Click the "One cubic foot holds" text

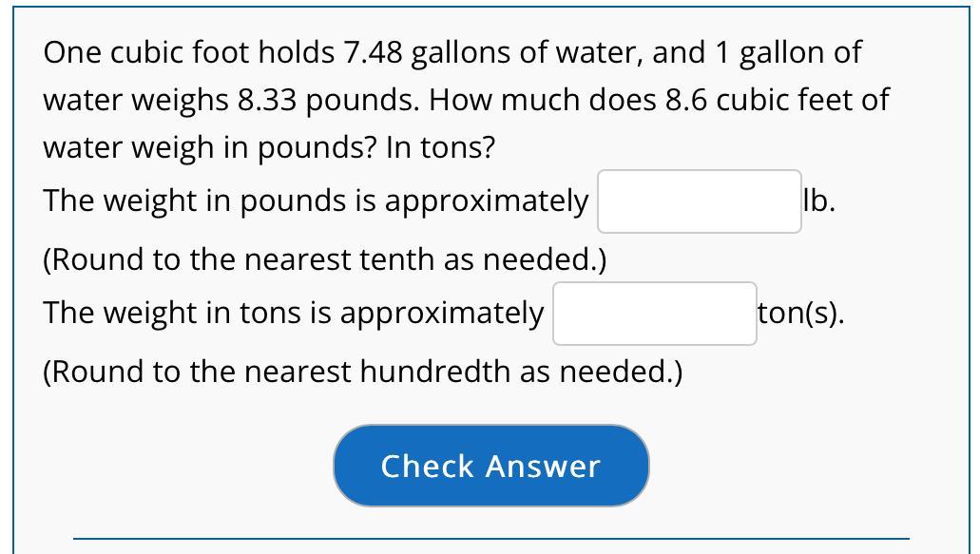click(189, 53)
